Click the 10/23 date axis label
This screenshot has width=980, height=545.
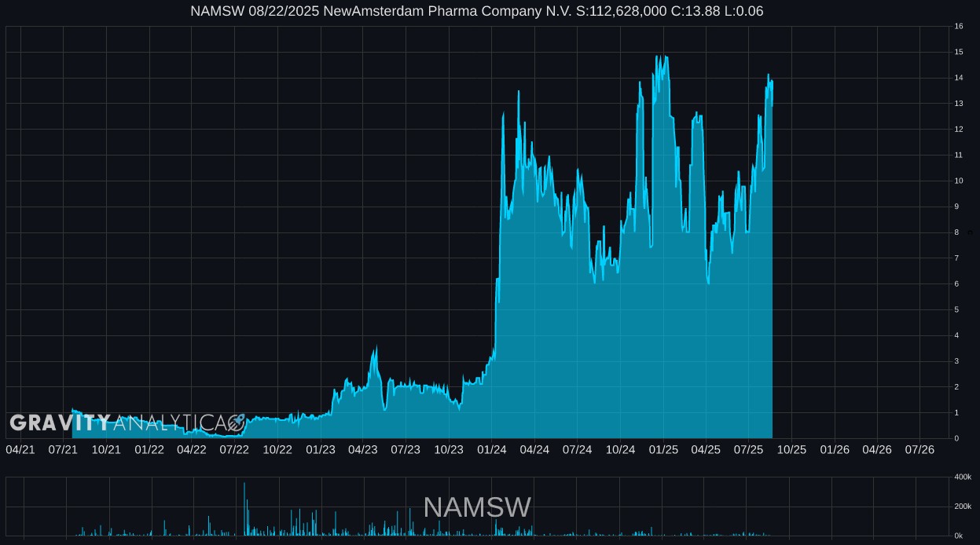pos(449,450)
